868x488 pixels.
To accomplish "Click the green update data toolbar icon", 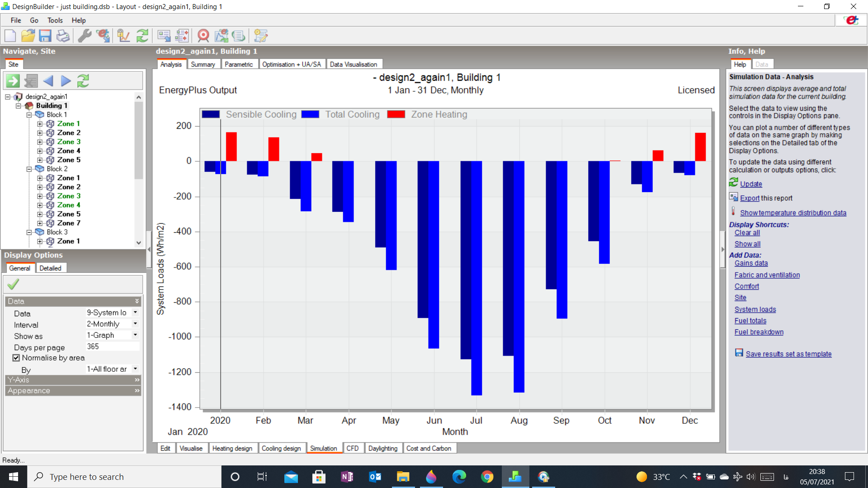I will [x=142, y=36].
